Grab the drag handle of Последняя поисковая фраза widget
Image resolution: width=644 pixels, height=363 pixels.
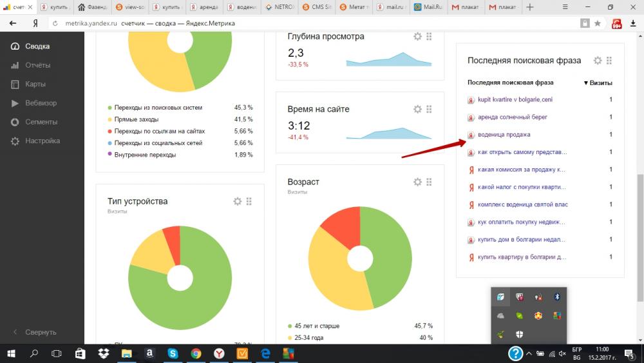click(x=609, y=61)
